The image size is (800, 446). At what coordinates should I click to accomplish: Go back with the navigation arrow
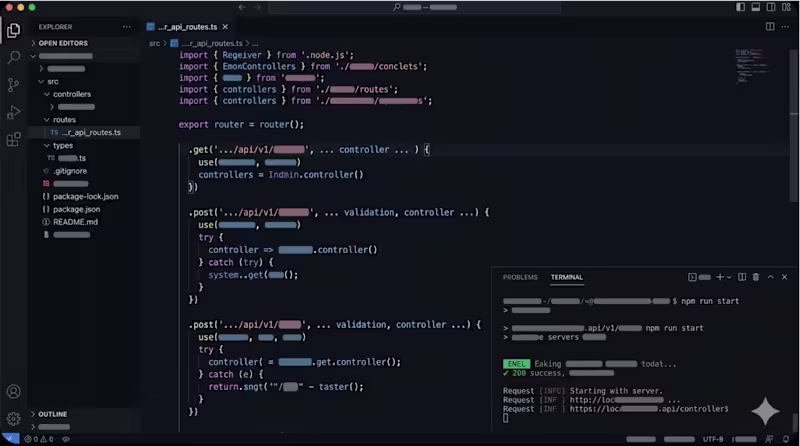tap(242, 7)
